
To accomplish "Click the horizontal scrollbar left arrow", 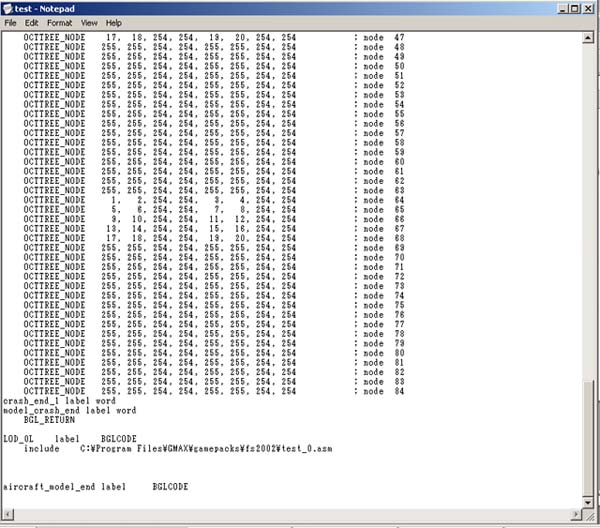I will coord(6,515).
